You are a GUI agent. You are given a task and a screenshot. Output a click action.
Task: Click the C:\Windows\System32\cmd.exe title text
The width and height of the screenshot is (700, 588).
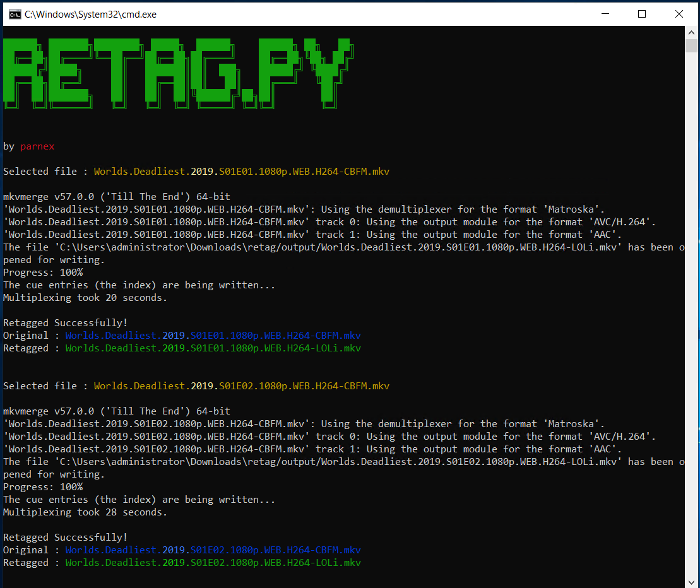(x=91, y=15)
